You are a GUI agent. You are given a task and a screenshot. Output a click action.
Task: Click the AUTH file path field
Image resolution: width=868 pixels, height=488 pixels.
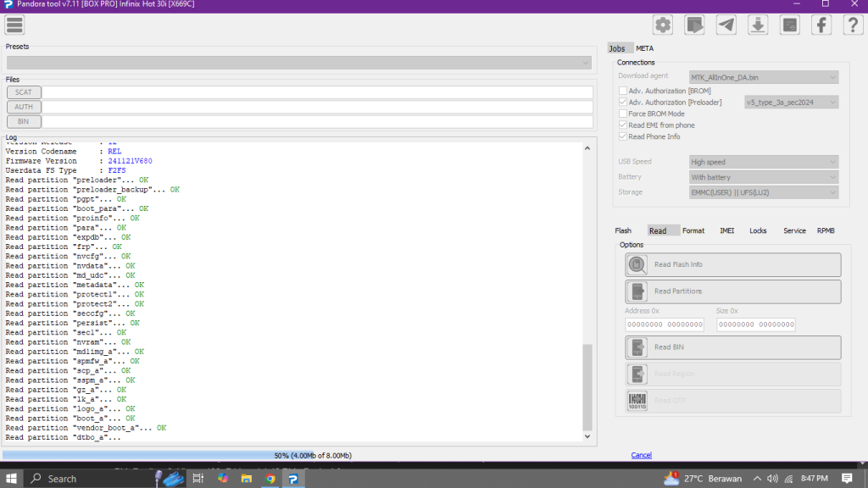click(x=317, y=107)
